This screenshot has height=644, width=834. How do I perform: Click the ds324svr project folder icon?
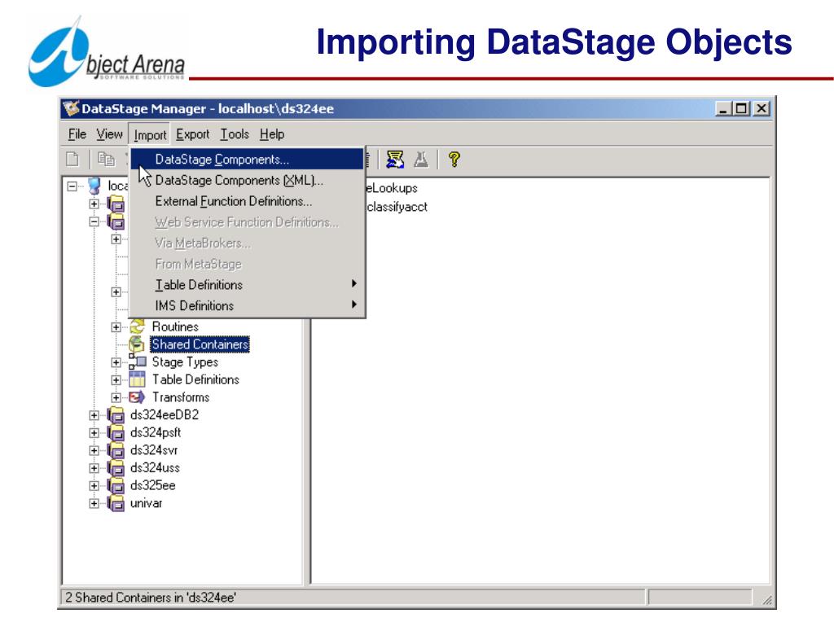[116, 450]
